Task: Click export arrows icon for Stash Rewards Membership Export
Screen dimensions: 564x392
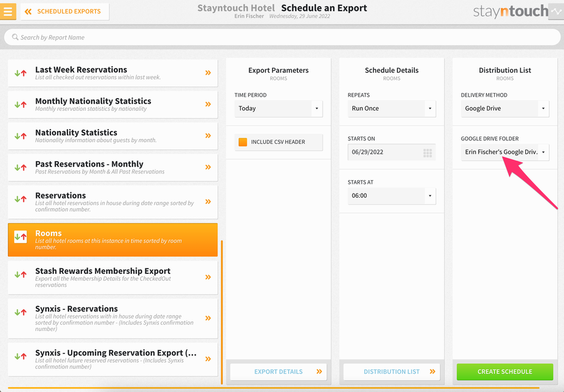Action: coord(20,274)
